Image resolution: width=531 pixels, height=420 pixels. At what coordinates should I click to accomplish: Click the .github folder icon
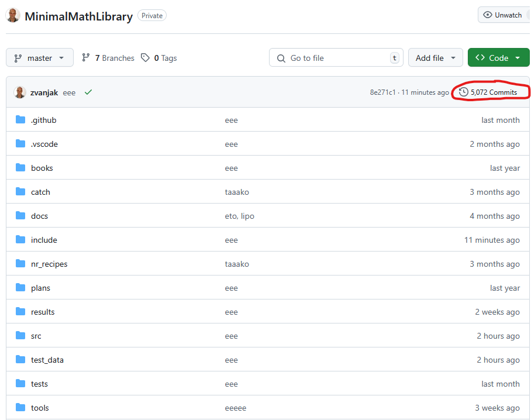click(20, 120)
